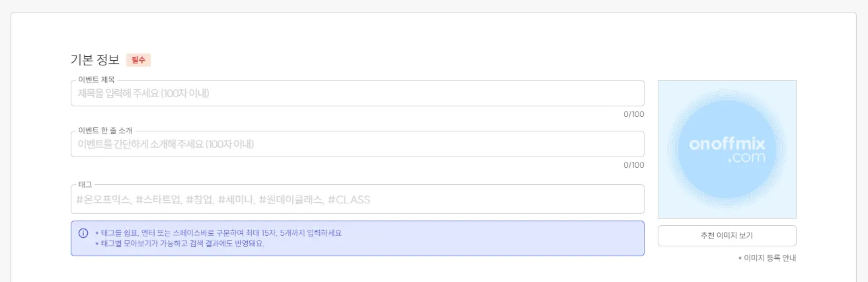
Task: Click the info icon in tag notice
Action: [83, 233]
